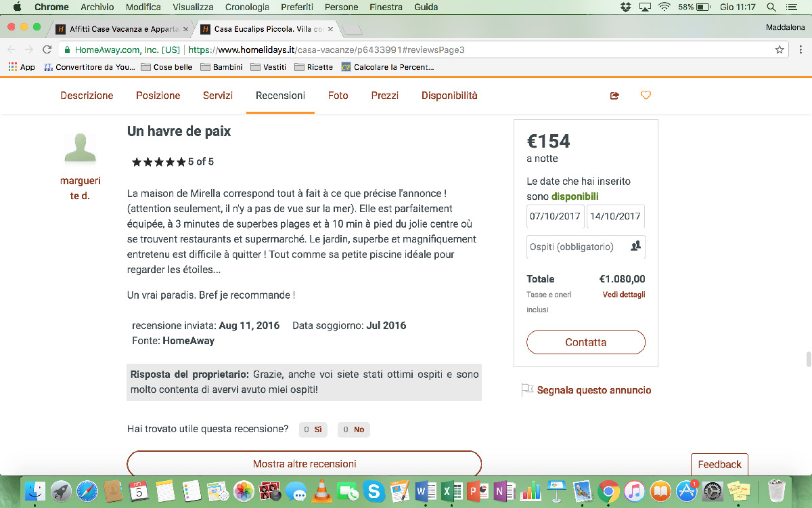Launch VLC media player from the dock
This screenshot has width=812, height=508.
tap(321, 490)
